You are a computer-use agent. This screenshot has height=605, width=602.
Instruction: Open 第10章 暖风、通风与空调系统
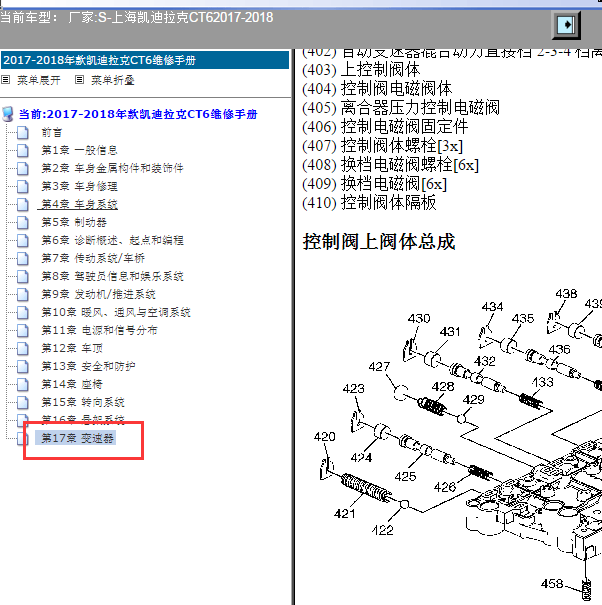(116, 312)
